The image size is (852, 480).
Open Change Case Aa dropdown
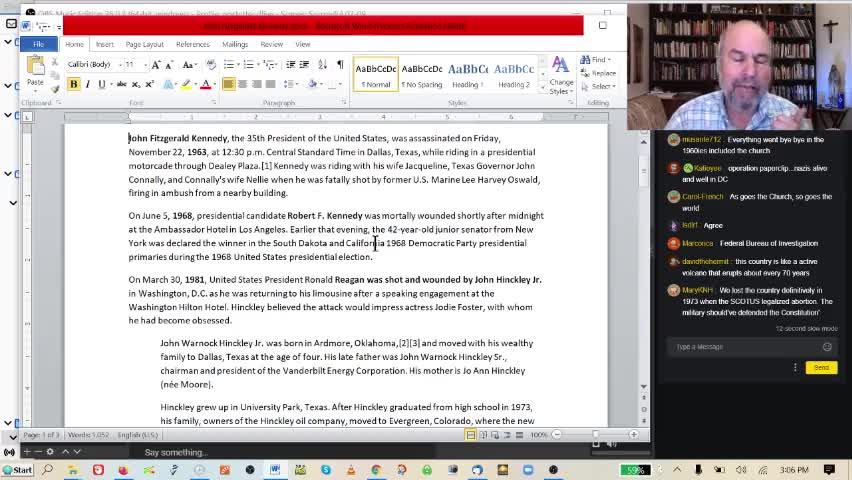pyautogui.click(x=189, y=65)
